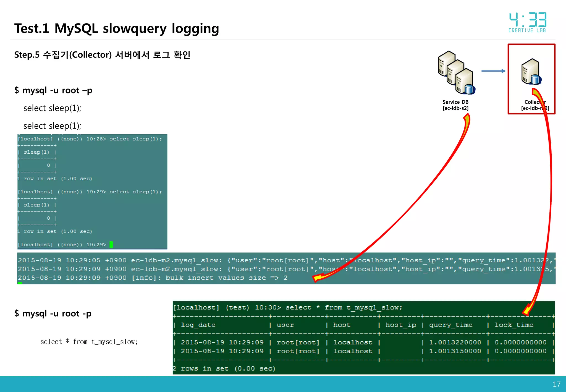Click the 'select * from t_mysql_slow;' text
This screenshot has height=392, width=566.
(89, 342)
